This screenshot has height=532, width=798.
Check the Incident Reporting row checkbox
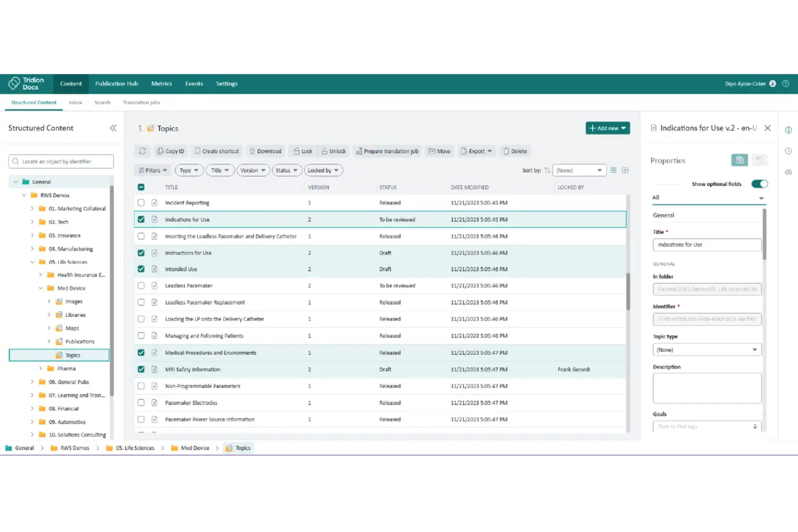coord(141,203)
